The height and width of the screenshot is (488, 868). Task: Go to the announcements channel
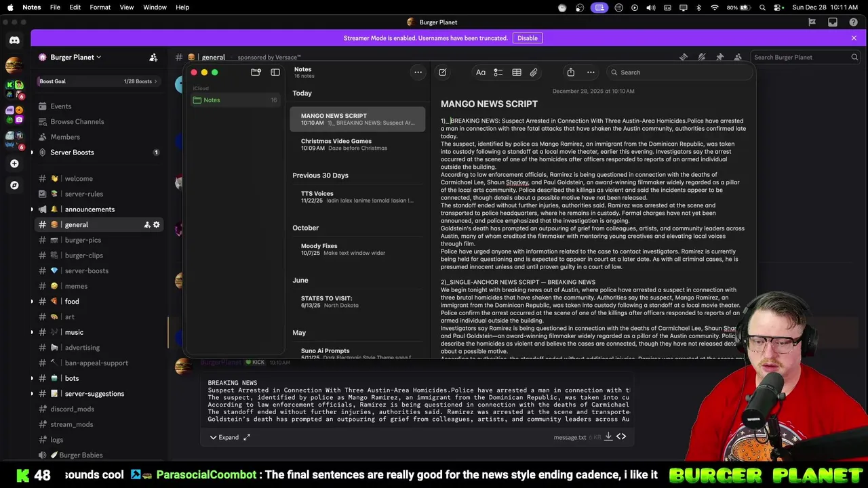pyautogui.click(x=98, y=209)
